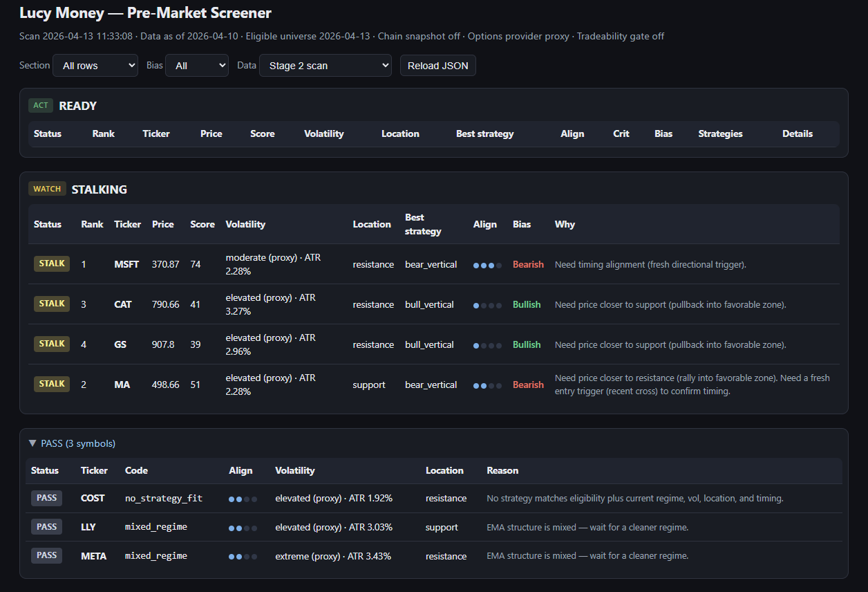
Task: Click the extreme (proxy) ATR 3.43% volatility cell
Action: tap(334, 556)
